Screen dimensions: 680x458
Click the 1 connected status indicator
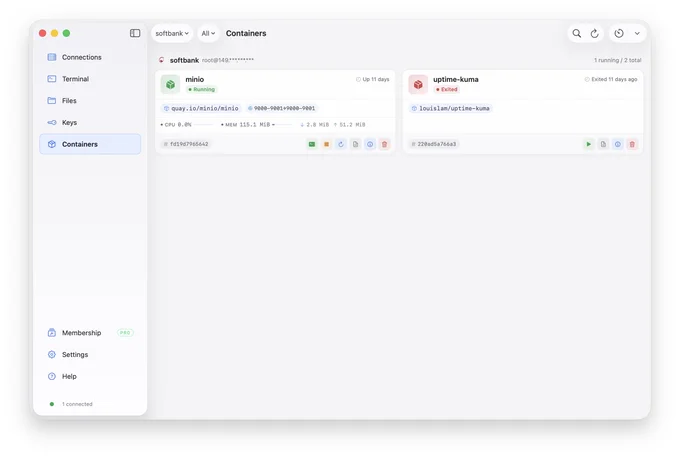tap(71, 404)
